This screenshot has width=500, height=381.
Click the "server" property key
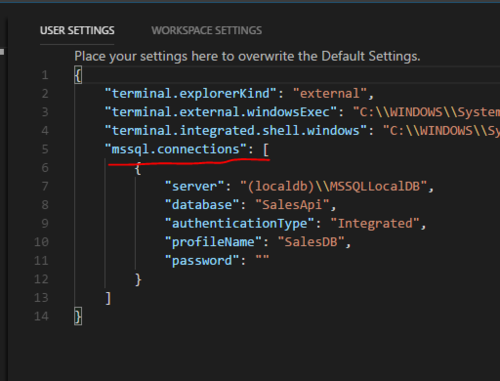pyautogui.click(x=194, y=187)
